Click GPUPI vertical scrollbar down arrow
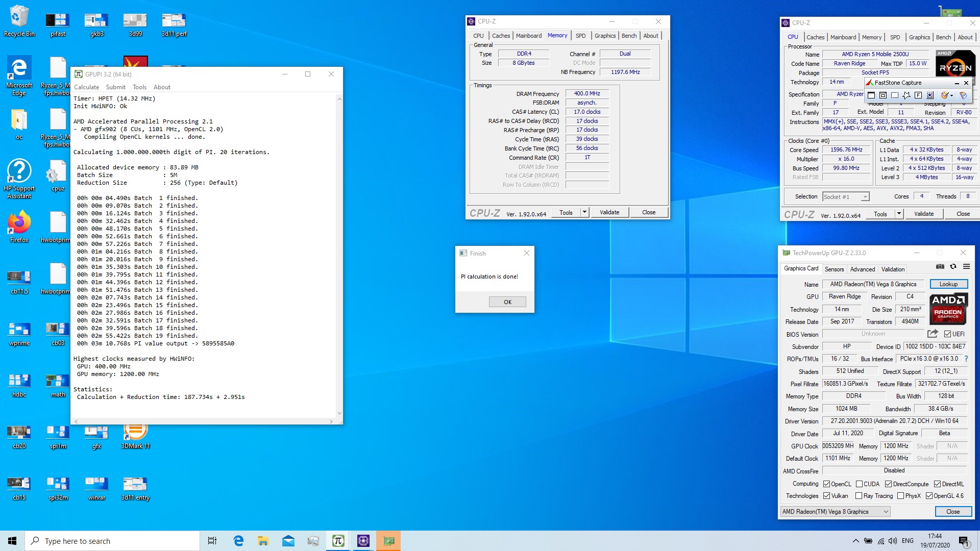The height and width of the screenshot is (551, 980). 339,413
